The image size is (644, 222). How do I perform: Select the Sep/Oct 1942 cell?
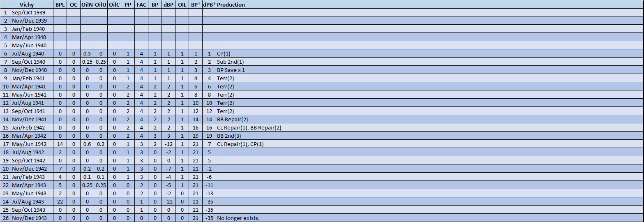tap(32, 161)
